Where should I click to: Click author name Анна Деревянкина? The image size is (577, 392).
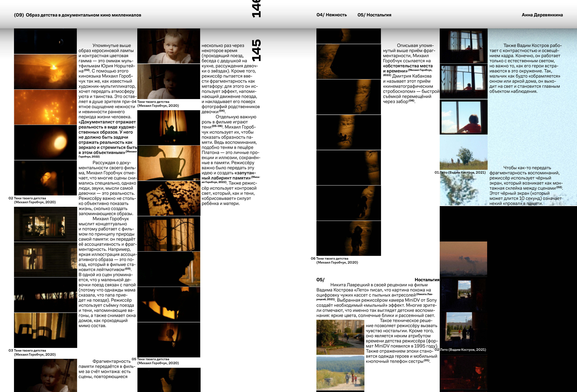[x=542, y=15]
